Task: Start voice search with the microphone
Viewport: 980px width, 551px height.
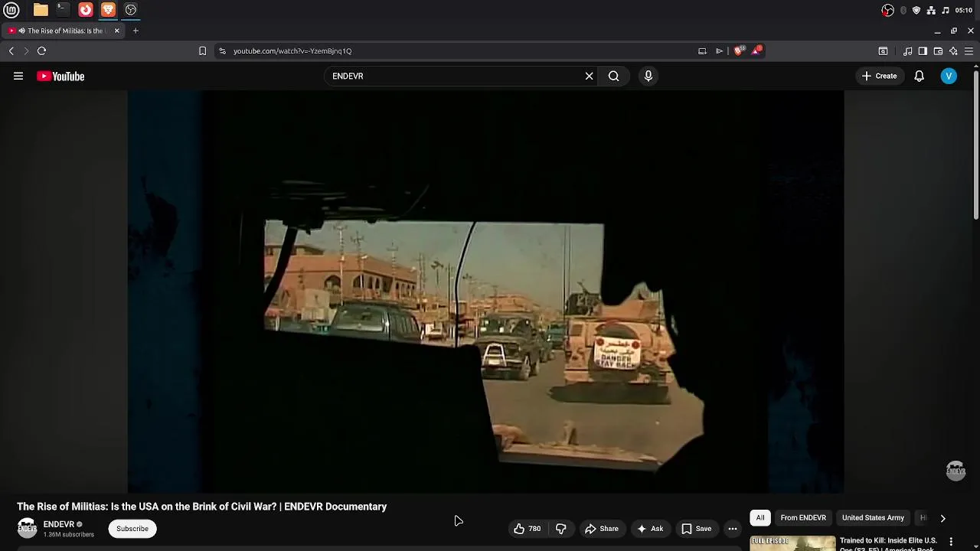Action: pyautogui.click(x=648, y=76)
